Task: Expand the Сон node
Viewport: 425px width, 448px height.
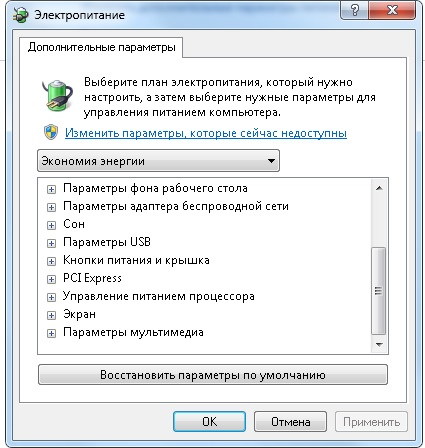Action: pos(51,225)
